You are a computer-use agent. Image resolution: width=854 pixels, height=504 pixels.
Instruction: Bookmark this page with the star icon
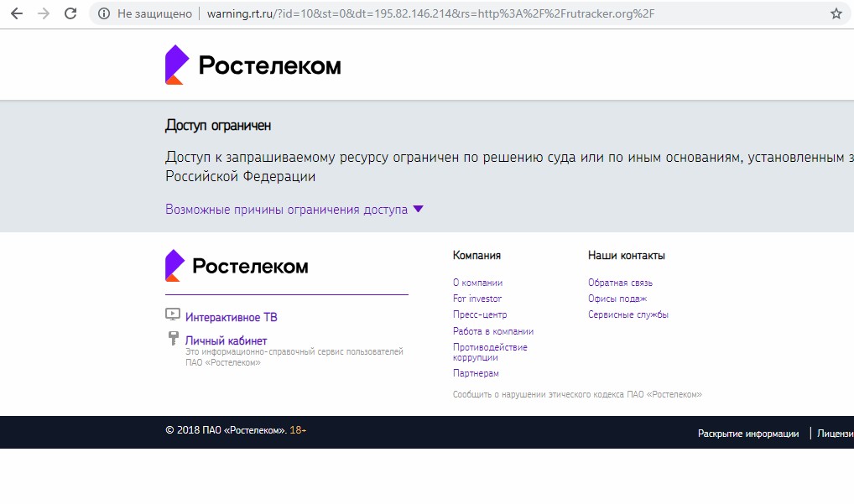click(x=836, y=13)
